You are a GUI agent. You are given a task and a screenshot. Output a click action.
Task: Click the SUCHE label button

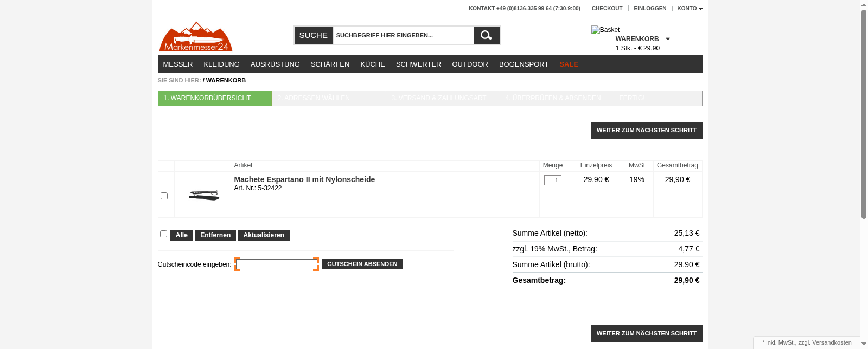pyautogui.click(x=314, y=35)
